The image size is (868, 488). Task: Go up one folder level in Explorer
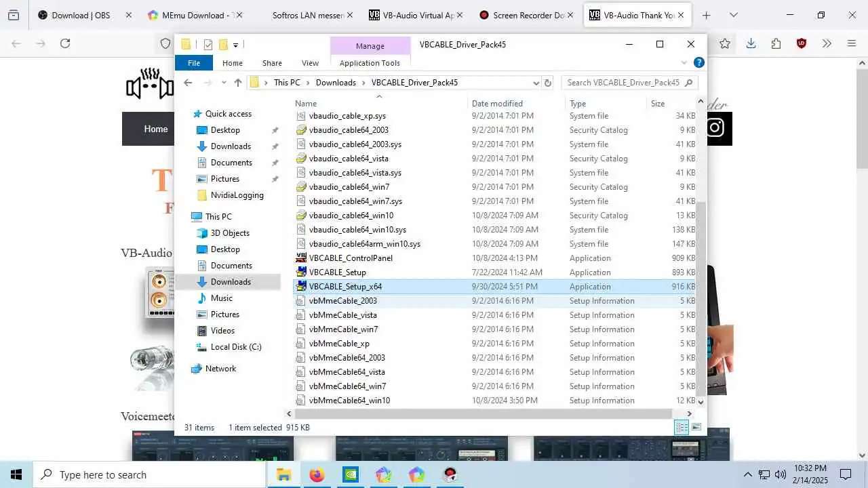coord(238,83)
